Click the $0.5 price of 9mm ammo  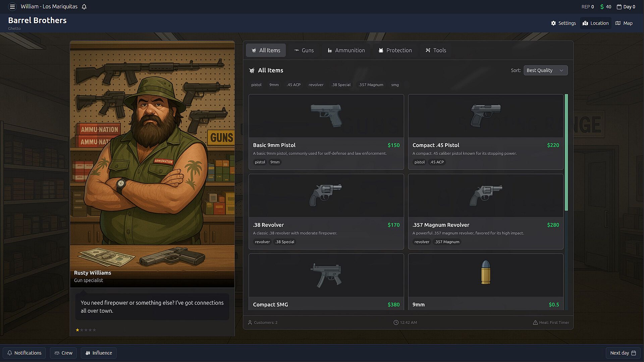tap(553, 305)
